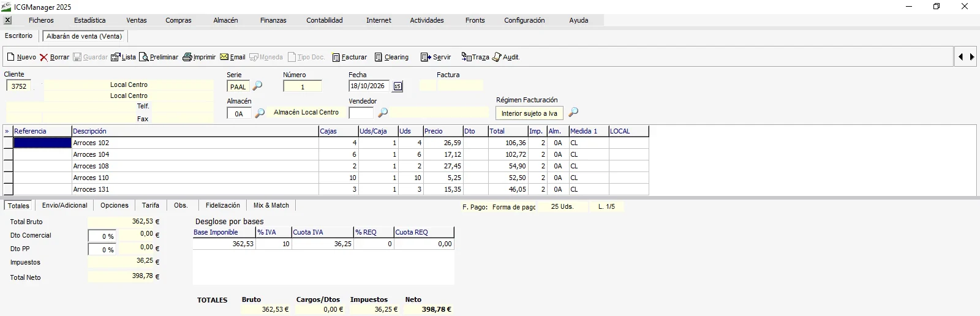
Task: Click the empty Vendedor field
Action: (361, 113)
